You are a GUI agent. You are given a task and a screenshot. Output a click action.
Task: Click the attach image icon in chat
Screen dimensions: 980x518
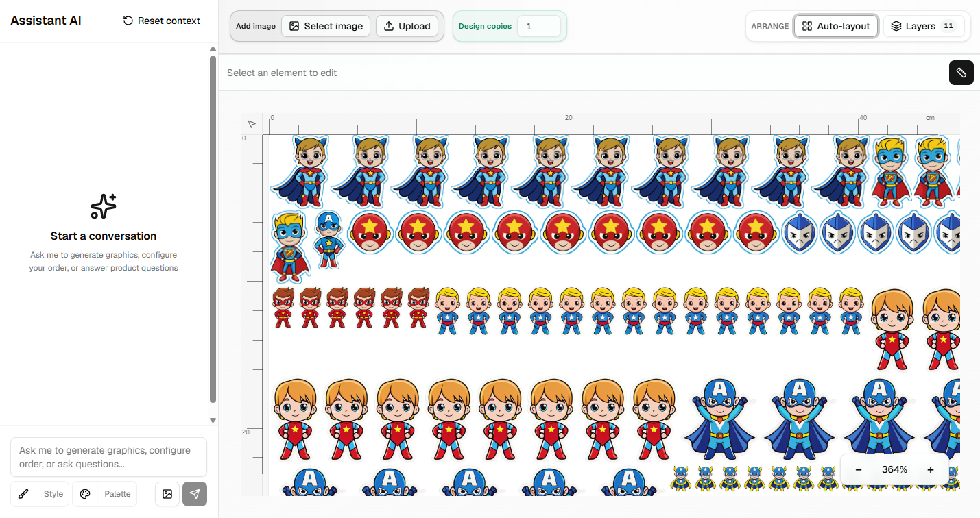click(x=167, y=494)
